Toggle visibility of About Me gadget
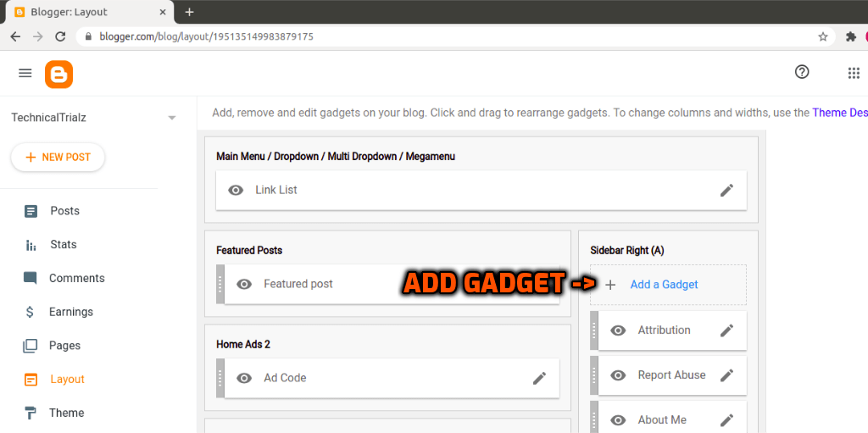868x433 pixels. point(618,420)
